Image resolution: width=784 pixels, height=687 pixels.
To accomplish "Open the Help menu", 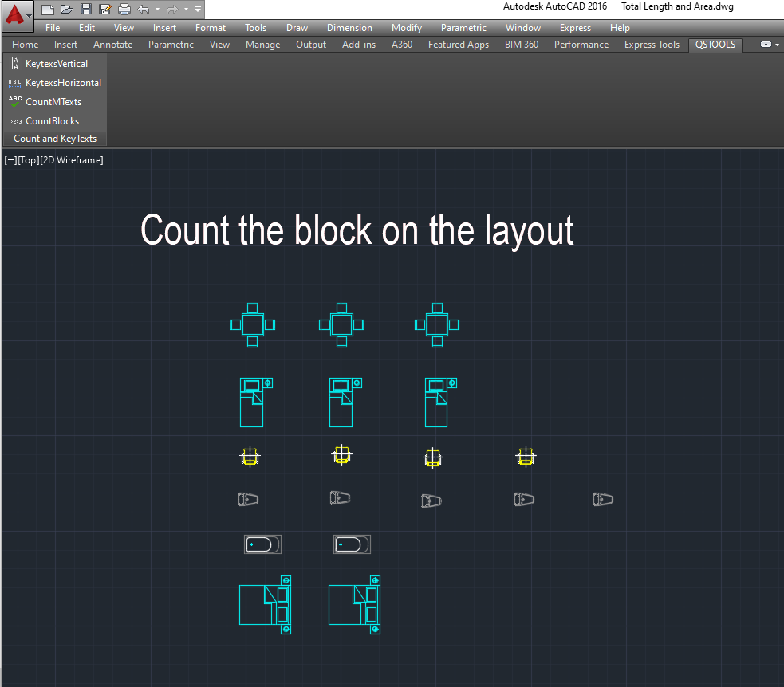I will (620, 28).
